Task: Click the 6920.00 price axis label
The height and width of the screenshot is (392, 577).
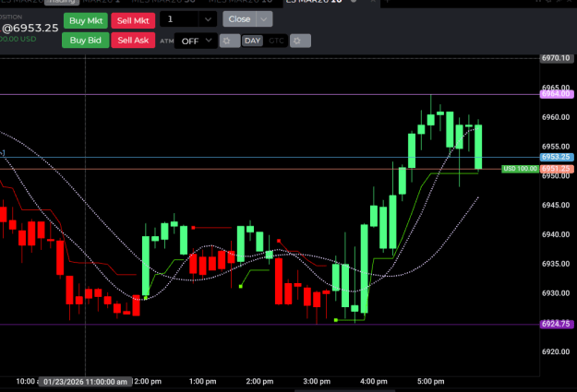Action: [556, 352]
